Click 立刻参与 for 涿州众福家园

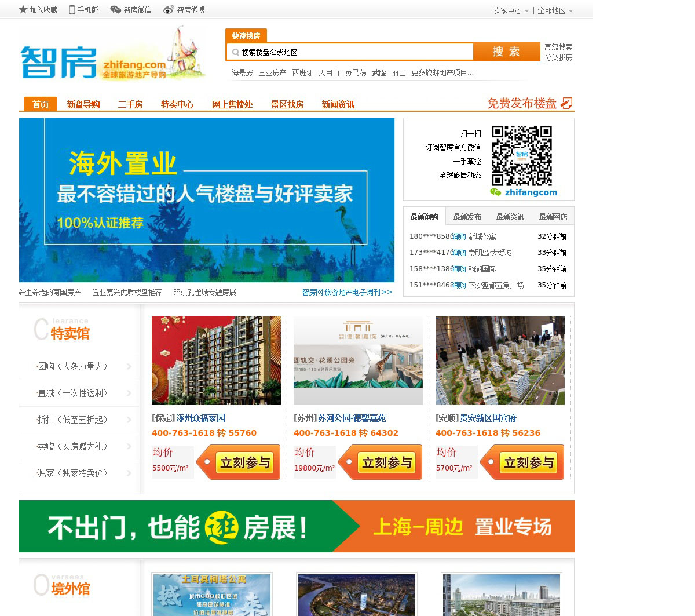(239, 462)
